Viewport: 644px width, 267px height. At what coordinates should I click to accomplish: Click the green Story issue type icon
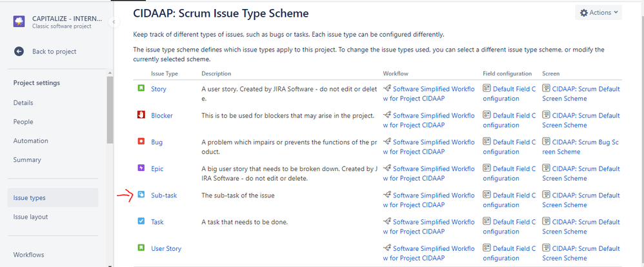pyautogui.click(x=141, y=88)
